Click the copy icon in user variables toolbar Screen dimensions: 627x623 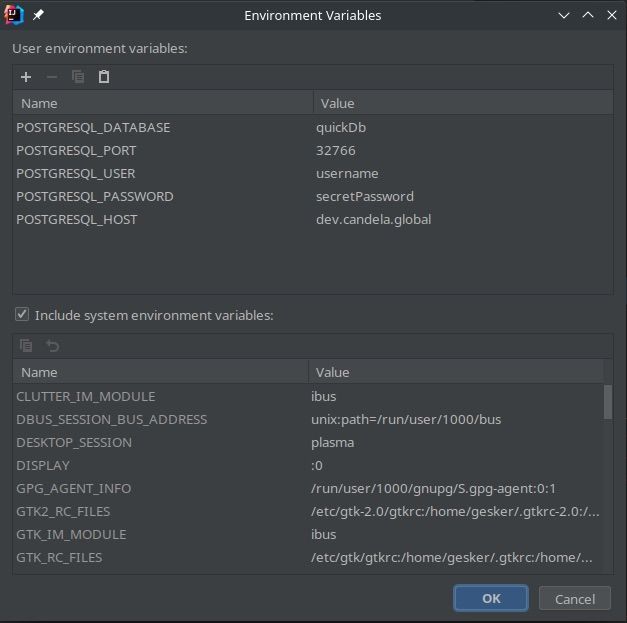pos(78,77)
